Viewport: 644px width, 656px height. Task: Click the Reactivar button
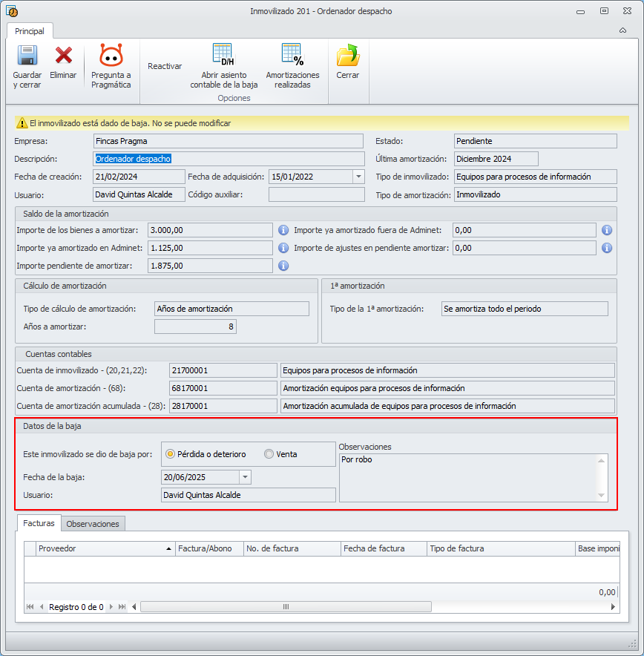pos(165,66)
